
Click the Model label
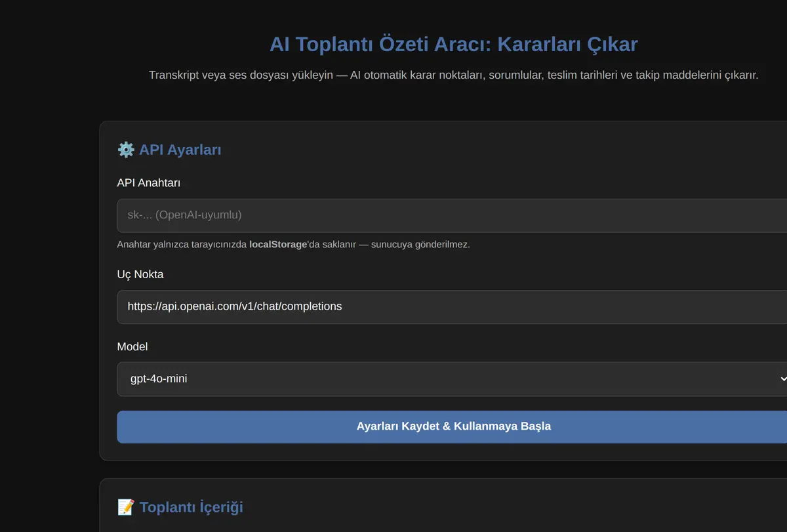coord(132,346)
